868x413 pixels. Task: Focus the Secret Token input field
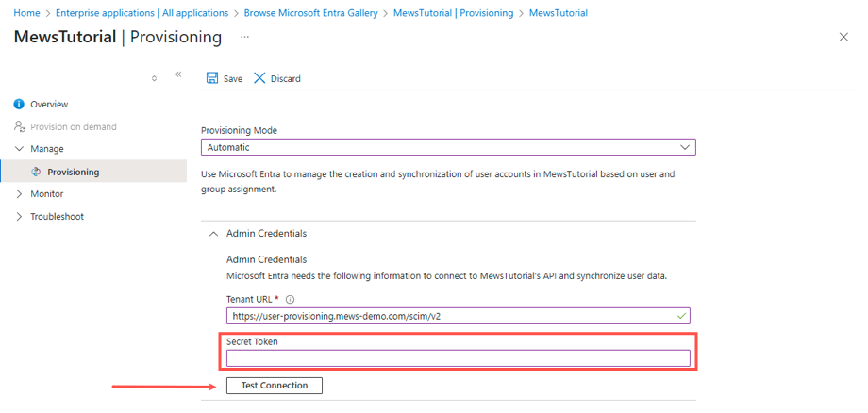coord(458,357)
